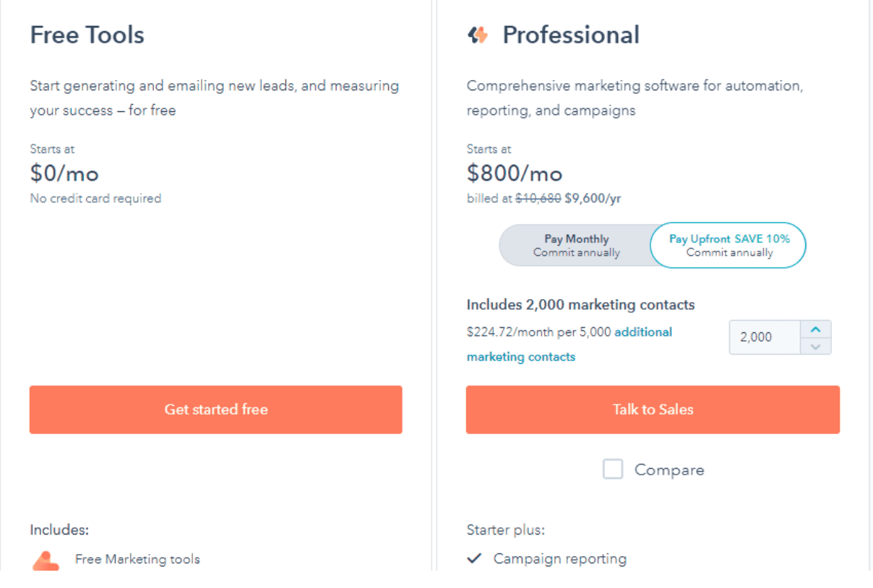Select the Professional plan heading text

coord(571,35)
